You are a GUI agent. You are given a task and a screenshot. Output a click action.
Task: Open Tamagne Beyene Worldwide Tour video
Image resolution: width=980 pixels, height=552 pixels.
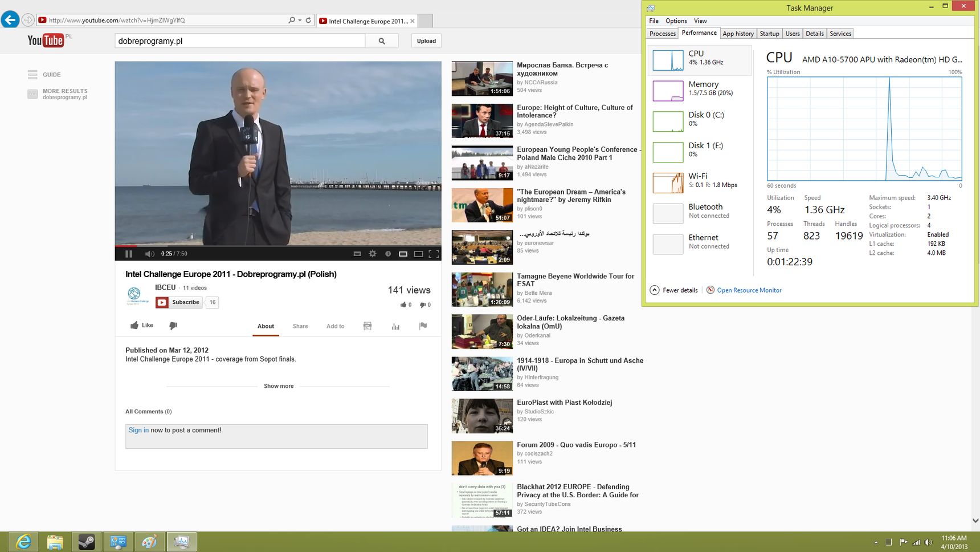pyautogui.click(x=575, y=280)
